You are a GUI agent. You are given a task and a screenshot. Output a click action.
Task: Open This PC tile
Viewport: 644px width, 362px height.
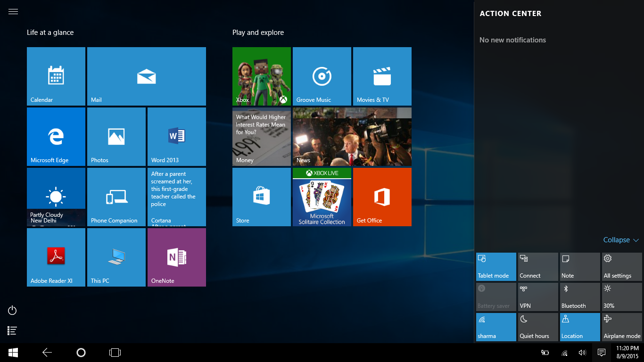(116, 257)
